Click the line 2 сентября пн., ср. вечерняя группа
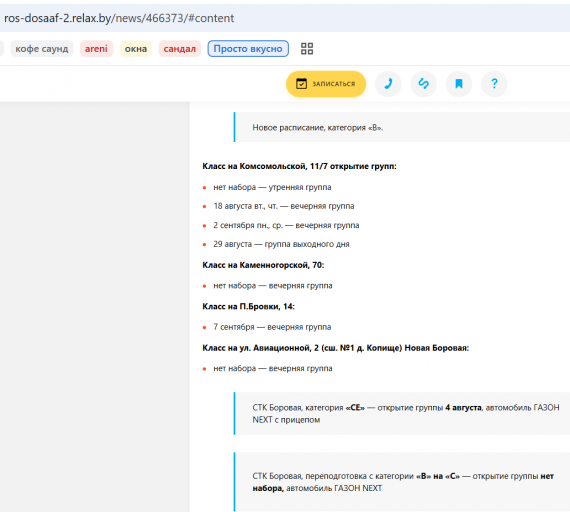Screen dimensions: 570x512 (x=286, y=225)
